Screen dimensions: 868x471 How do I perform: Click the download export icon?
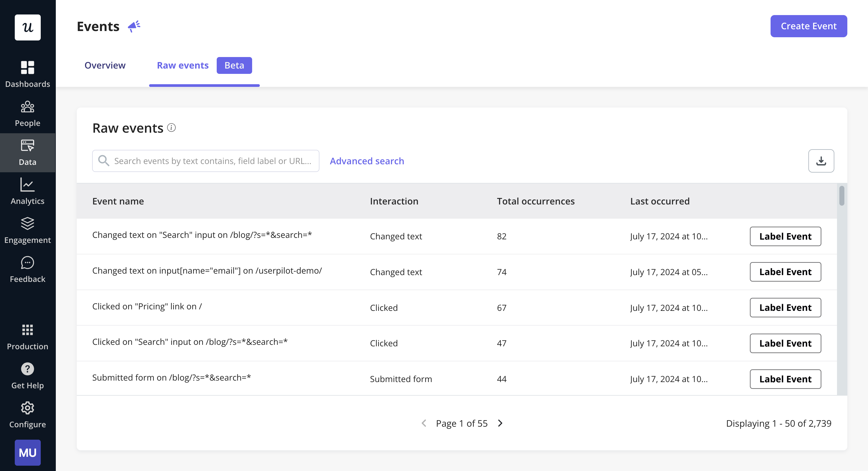[x=821, y=161]
